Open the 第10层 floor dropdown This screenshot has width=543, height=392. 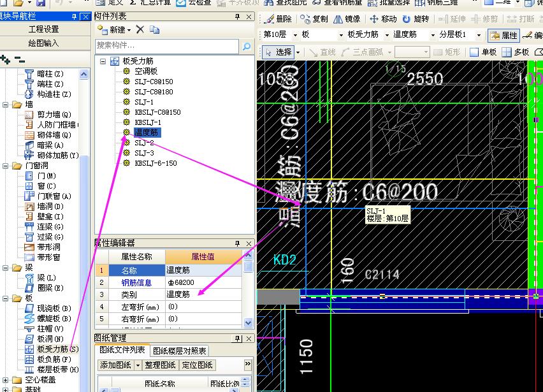(295, 35)
